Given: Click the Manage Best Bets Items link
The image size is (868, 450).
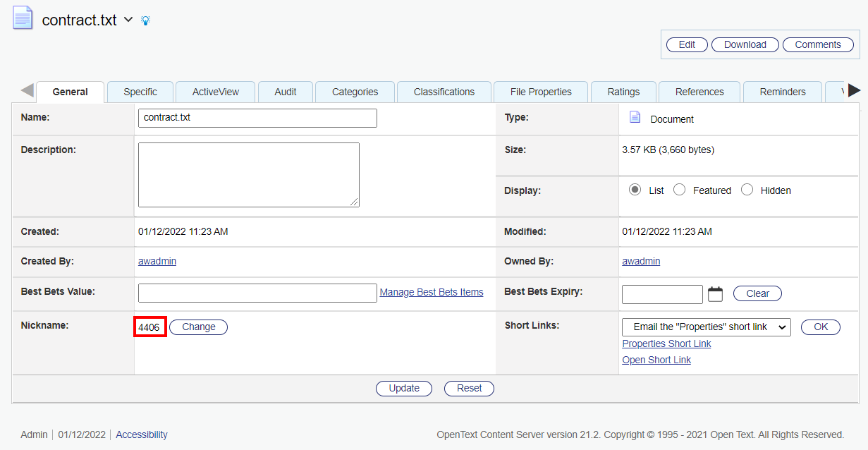Looking at the screenshot, I should tap(431, 292).
